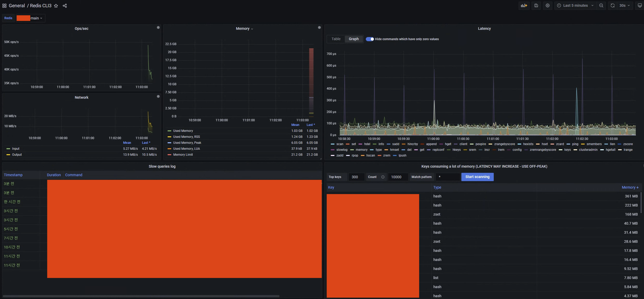Toggle Hide commands with zero values switch
The height and width of the screenshot is (299, 644).
coord(370,39)
